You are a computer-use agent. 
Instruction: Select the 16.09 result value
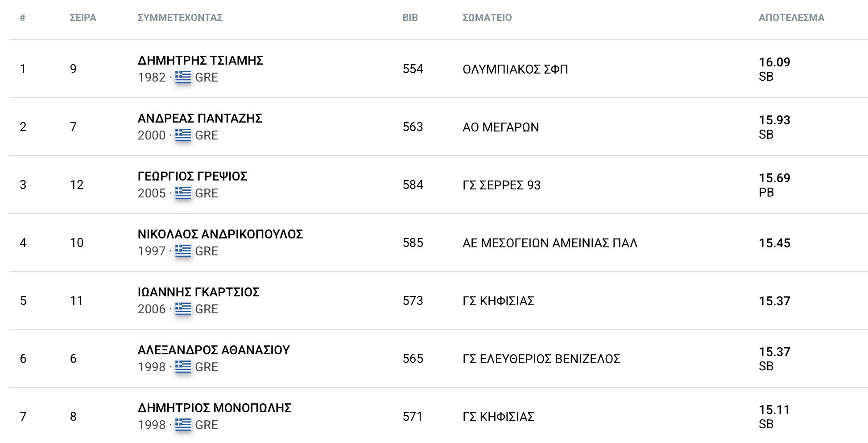774,62
